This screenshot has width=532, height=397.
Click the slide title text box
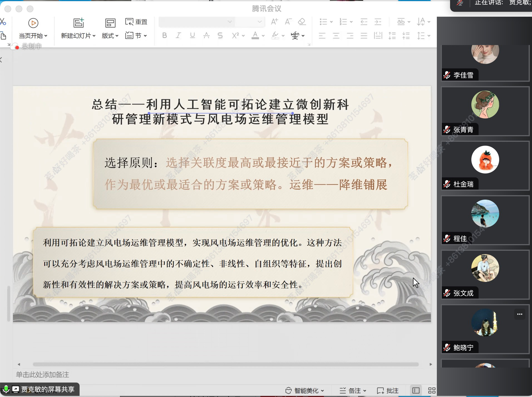[220, 112]
